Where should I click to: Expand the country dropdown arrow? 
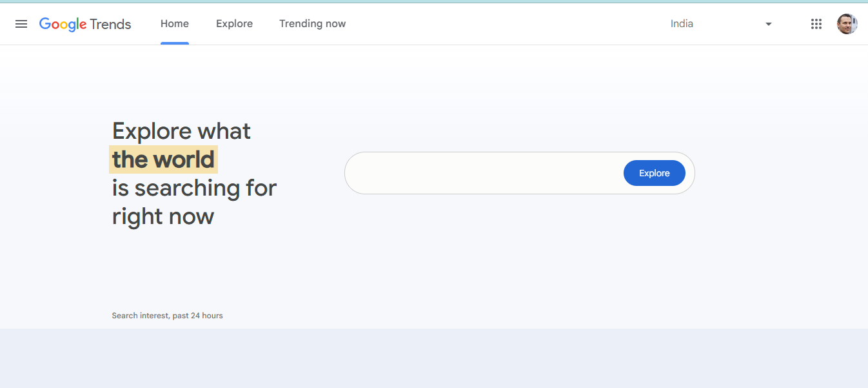click(768, 24)
